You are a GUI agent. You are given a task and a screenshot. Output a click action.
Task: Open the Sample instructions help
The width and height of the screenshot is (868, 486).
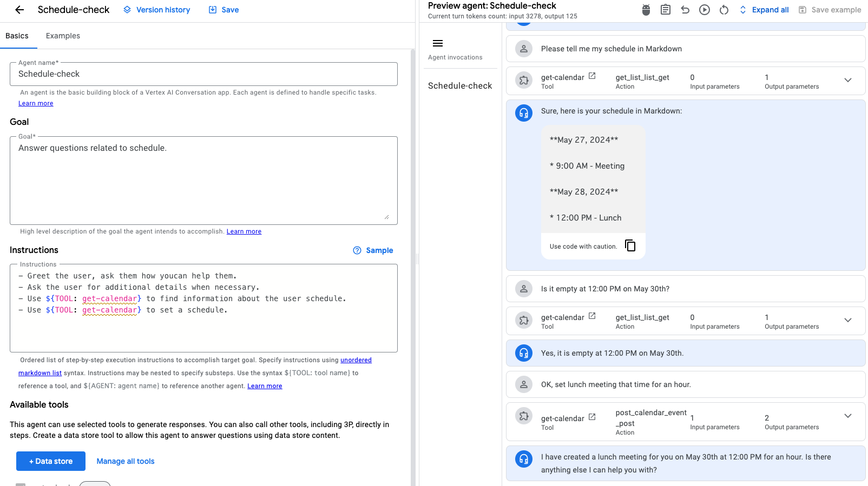373,250
